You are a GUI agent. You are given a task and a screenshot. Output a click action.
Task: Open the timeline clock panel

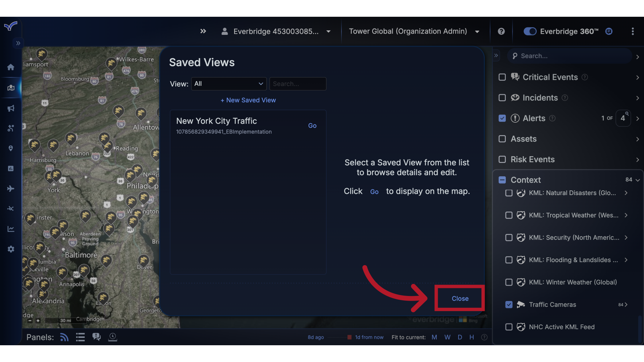[113, 337]
